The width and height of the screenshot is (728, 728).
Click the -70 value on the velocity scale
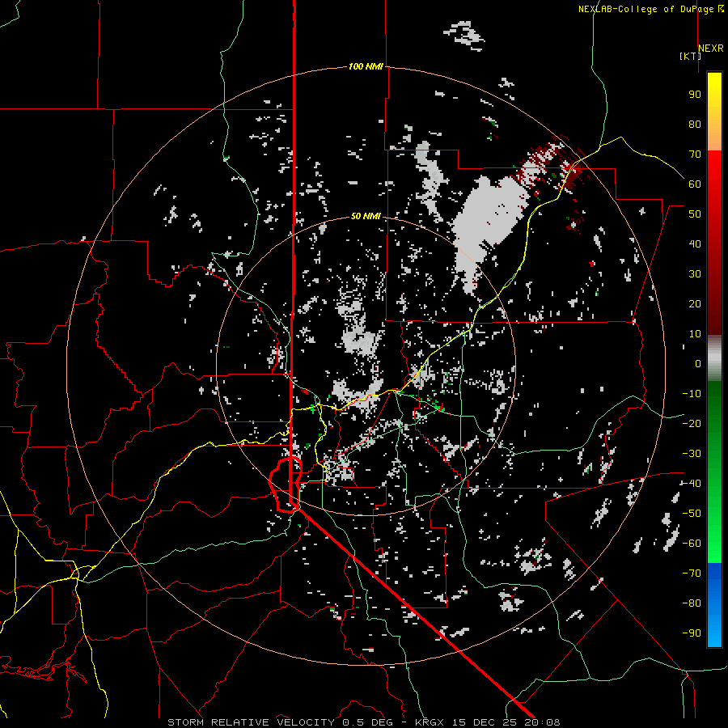click(x=692, y=574)
